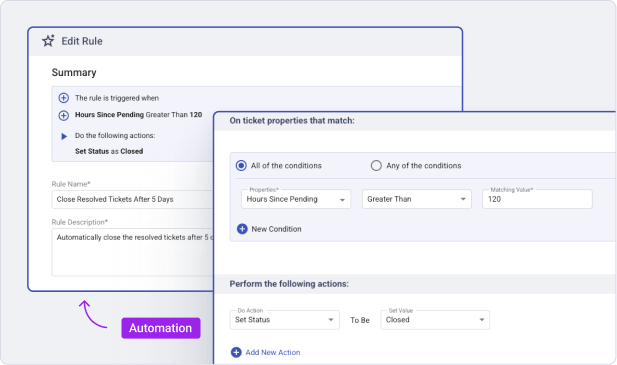
Task: Click the Add New Action plus icon
Action: point(236,352)
